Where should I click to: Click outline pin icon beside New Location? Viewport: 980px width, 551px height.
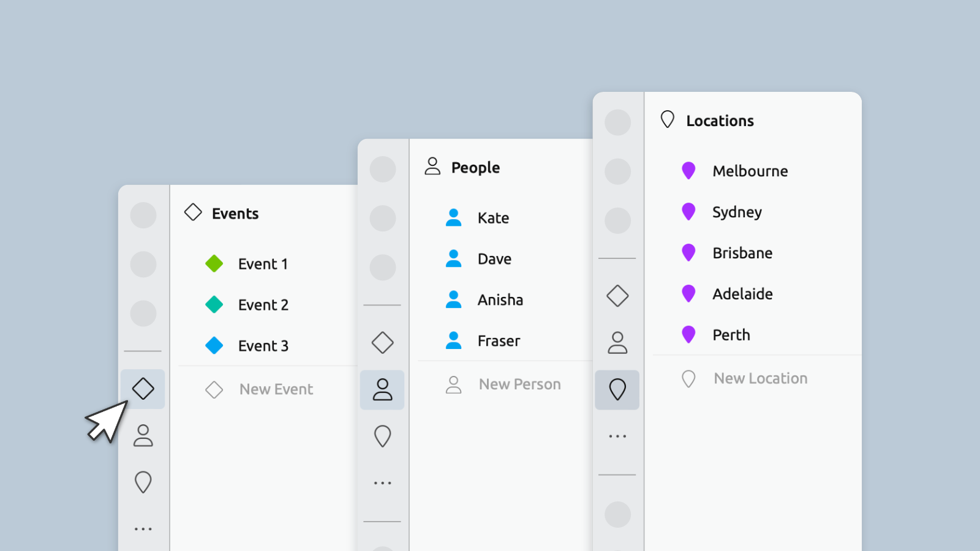point(688,379)
